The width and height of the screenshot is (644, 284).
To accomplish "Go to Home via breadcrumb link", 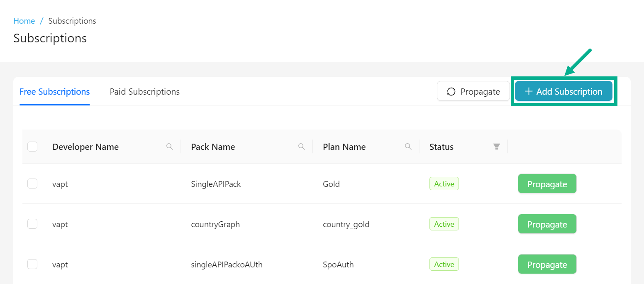I will (x=24, y=21).
